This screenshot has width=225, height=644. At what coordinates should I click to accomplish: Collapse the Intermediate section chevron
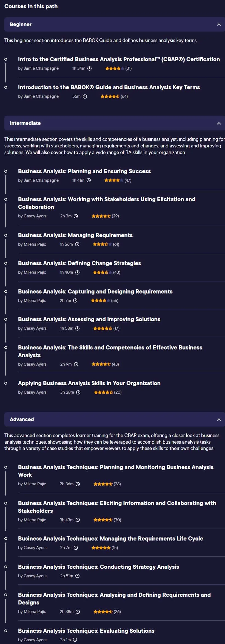(x=219, y=123)
